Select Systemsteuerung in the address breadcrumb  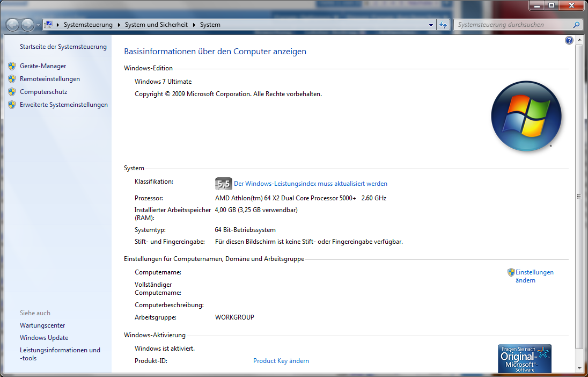[88, 25]
